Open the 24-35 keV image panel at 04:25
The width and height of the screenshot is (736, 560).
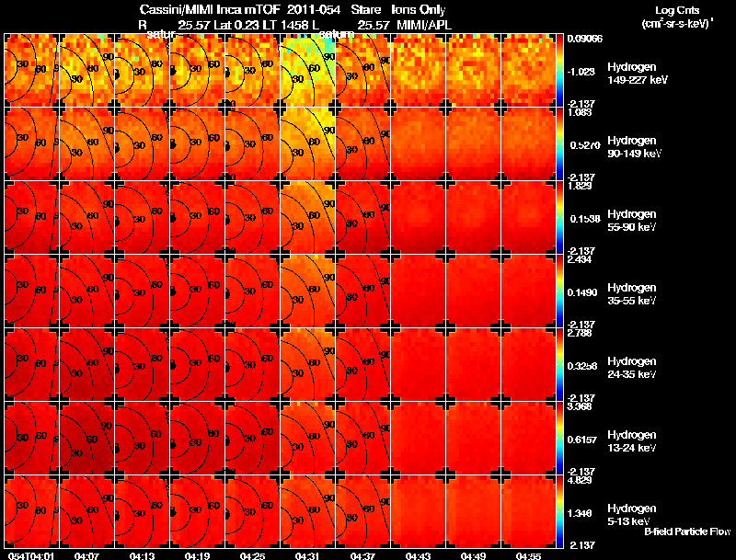coord(252,364)
